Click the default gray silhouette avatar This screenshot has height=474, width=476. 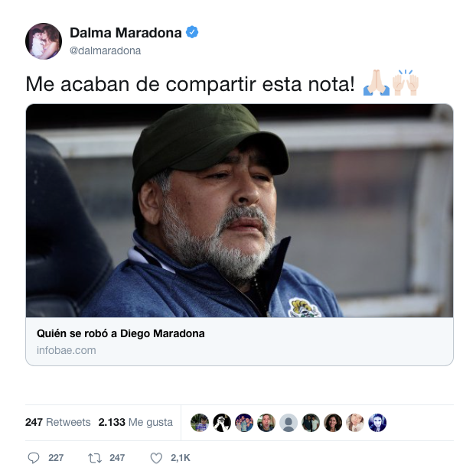pyautogui.click(x=289, y=423)
